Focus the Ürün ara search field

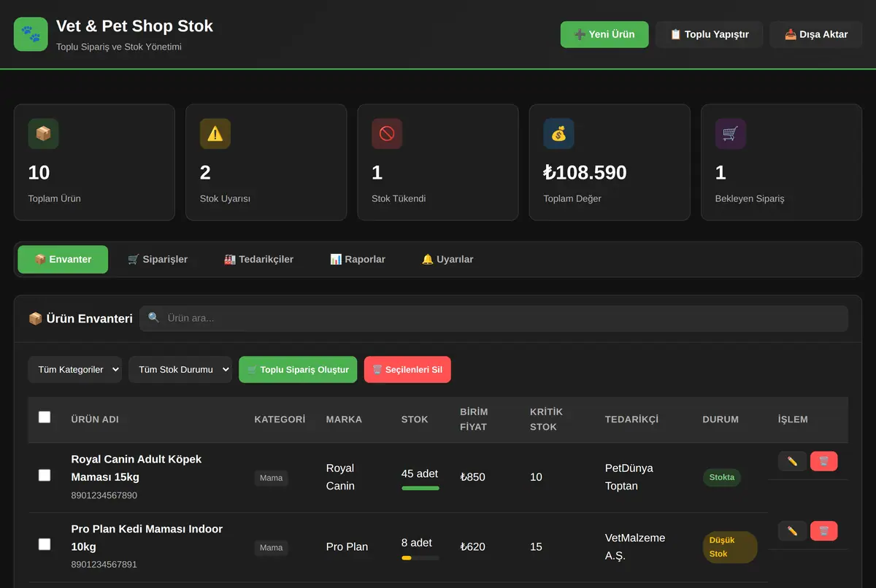(493, 318)
